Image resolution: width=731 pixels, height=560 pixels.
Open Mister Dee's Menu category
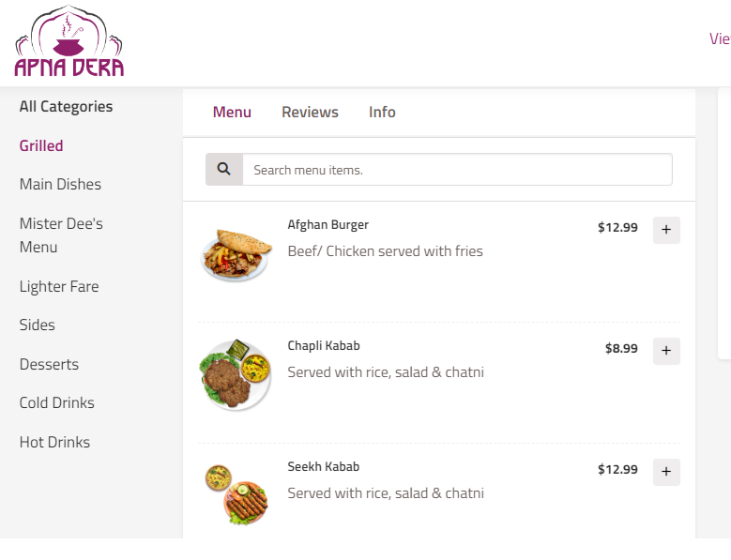(61, 235)
